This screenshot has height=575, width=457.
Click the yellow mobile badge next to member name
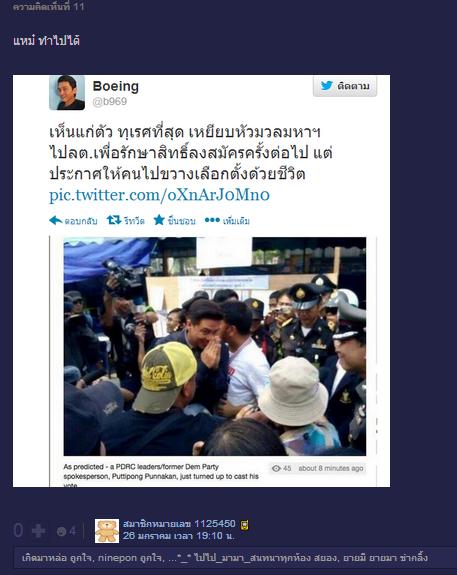click(x=244, y=525)
